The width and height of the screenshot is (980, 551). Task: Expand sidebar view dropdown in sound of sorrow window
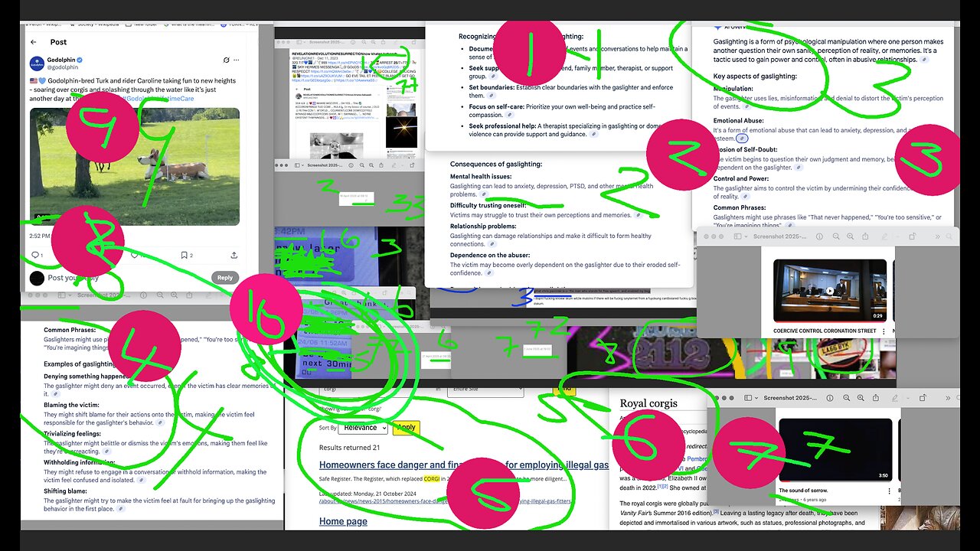coord(756,398)
